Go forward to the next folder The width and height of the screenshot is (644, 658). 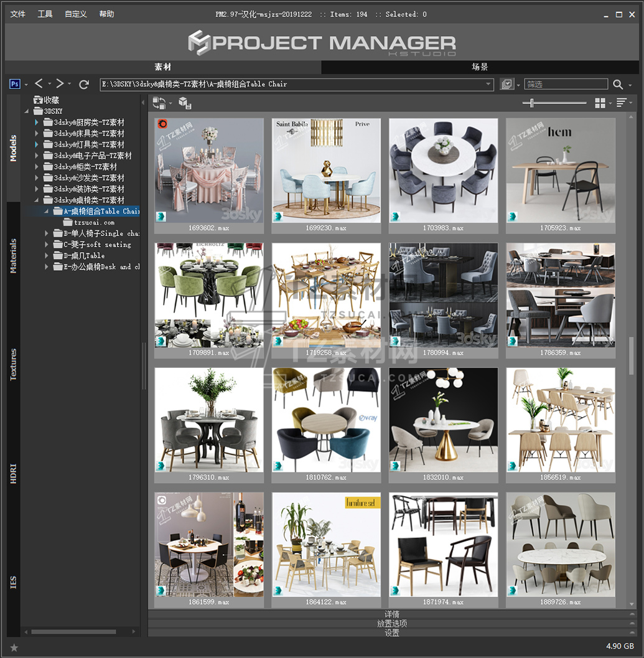[x=60, y=83]
